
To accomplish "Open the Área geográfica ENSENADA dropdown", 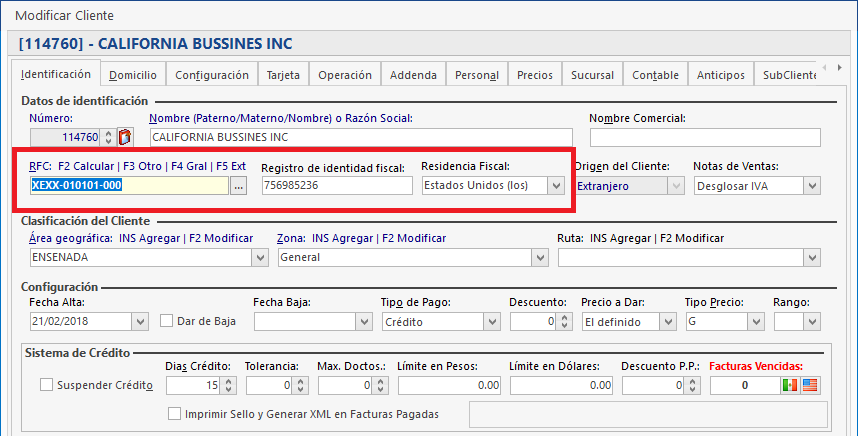I will (x=260, y=257).
